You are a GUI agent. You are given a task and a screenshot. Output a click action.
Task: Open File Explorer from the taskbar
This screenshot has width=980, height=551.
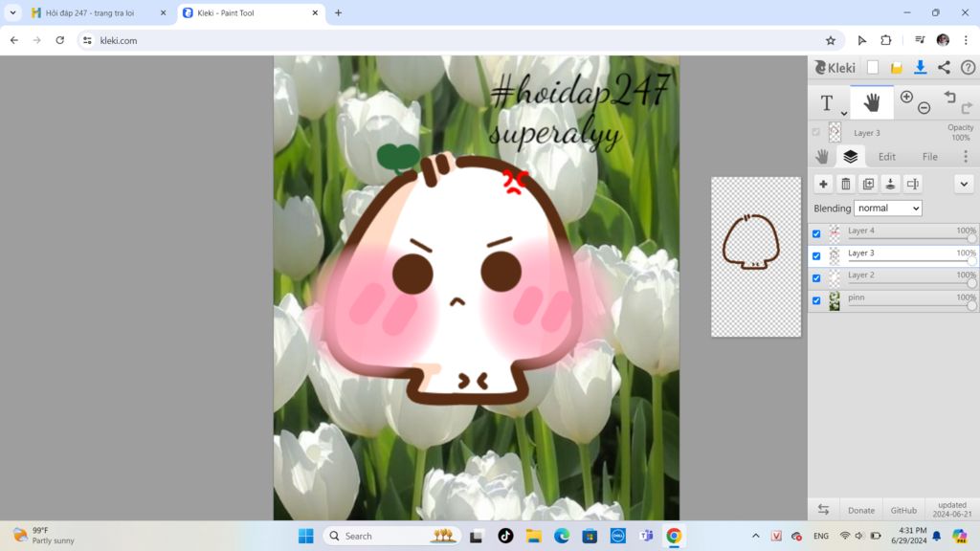[x=533, y=536]
